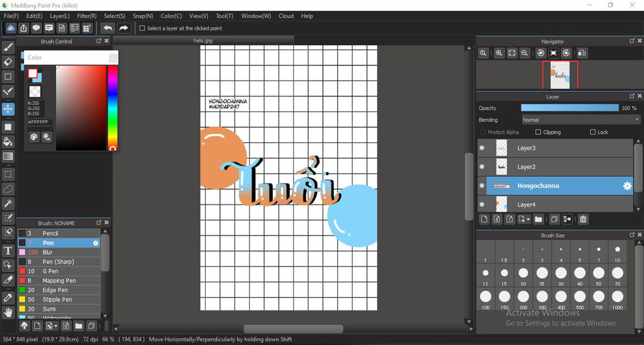Viewport: 644px width, 345px height.
Task: Select the Select Eraser tool
Action: (x=8, y=232)
